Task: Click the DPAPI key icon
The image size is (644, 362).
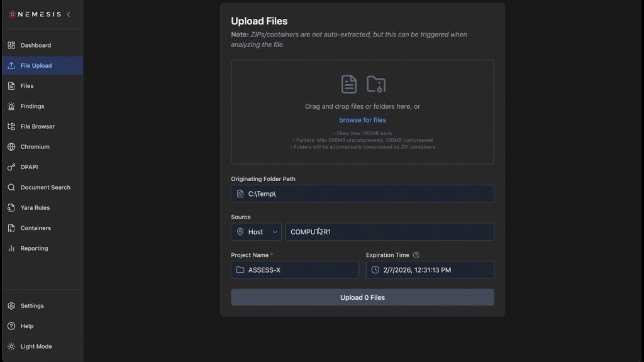Action: (11, 167)
